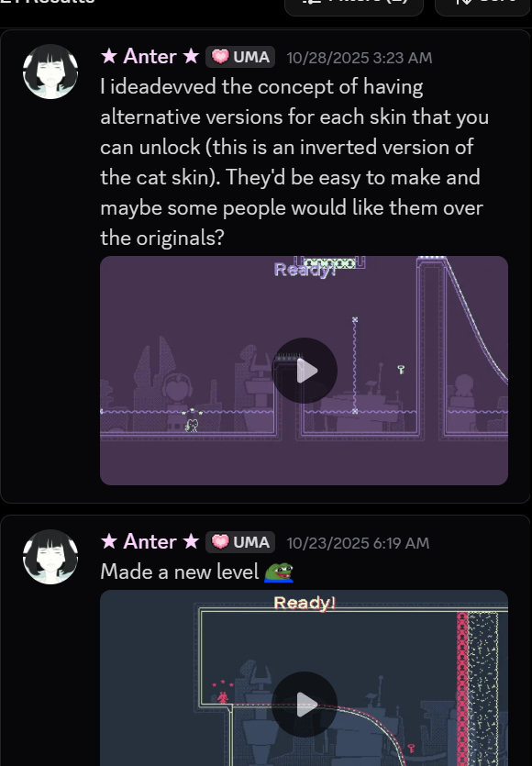Viewport: 532px width, 766px height.
Task: Click the UMA server tag on the 10/28 message
Action: pyautogui.click(x=240, y=57)
